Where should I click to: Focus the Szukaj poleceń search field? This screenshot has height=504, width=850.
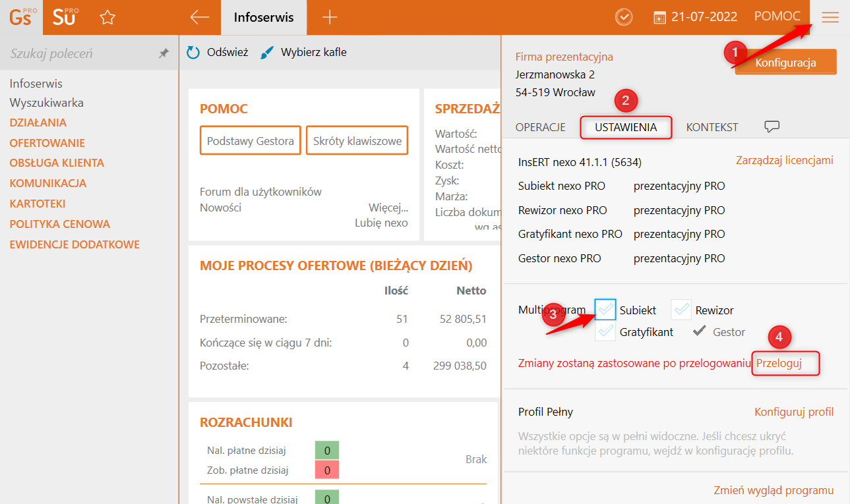click(79, 54)
